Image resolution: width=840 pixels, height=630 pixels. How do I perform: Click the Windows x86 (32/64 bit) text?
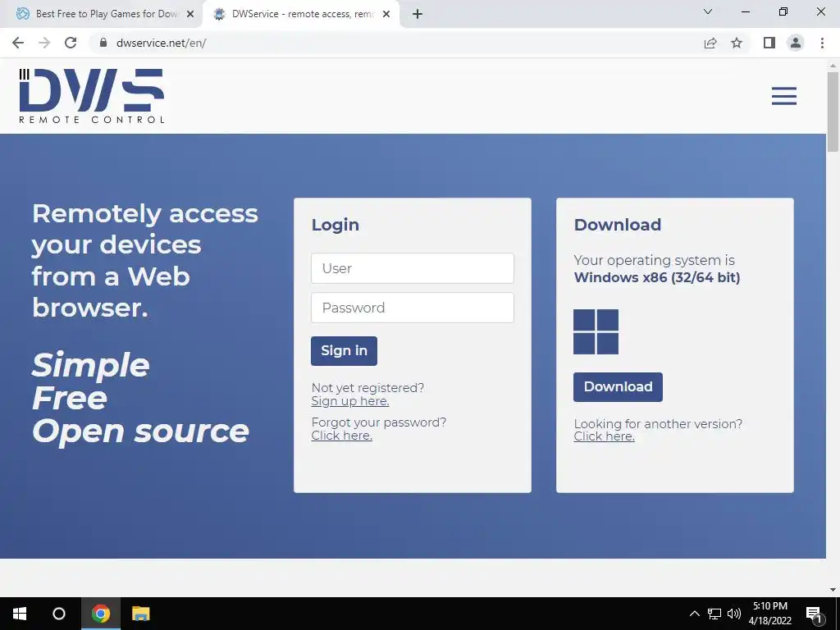(x=657, y=277)
